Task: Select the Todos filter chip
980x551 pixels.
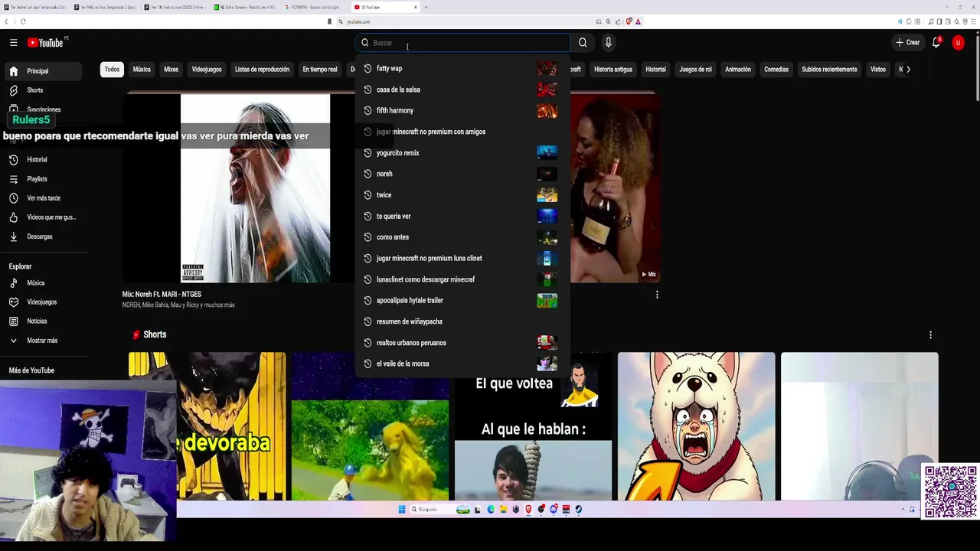Action: pos(112,70)
